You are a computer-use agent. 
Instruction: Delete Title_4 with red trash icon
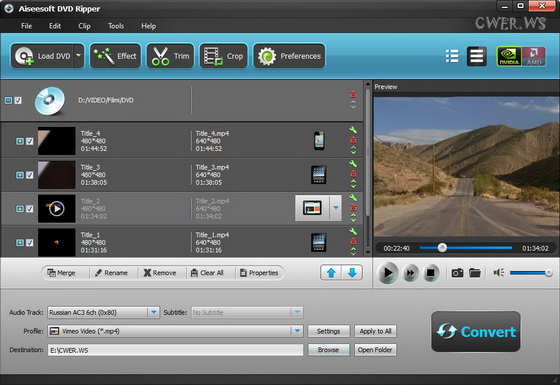point(353,140)
